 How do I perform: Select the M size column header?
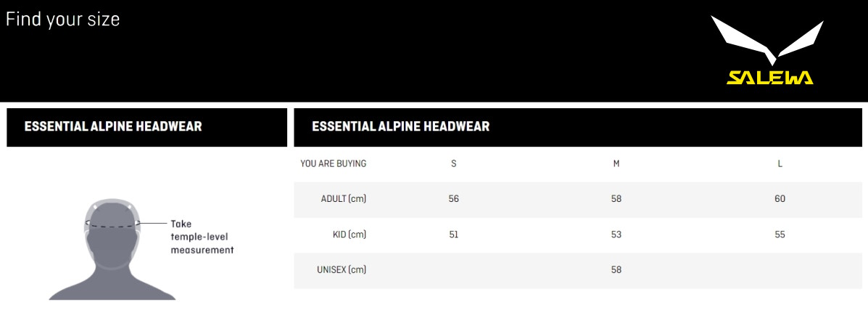coord(616,163)
